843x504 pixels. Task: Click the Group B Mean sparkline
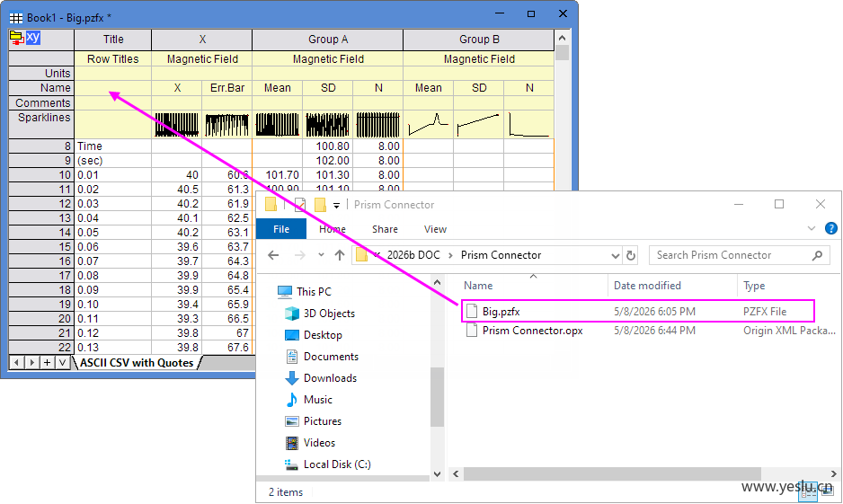pos(429,124)
